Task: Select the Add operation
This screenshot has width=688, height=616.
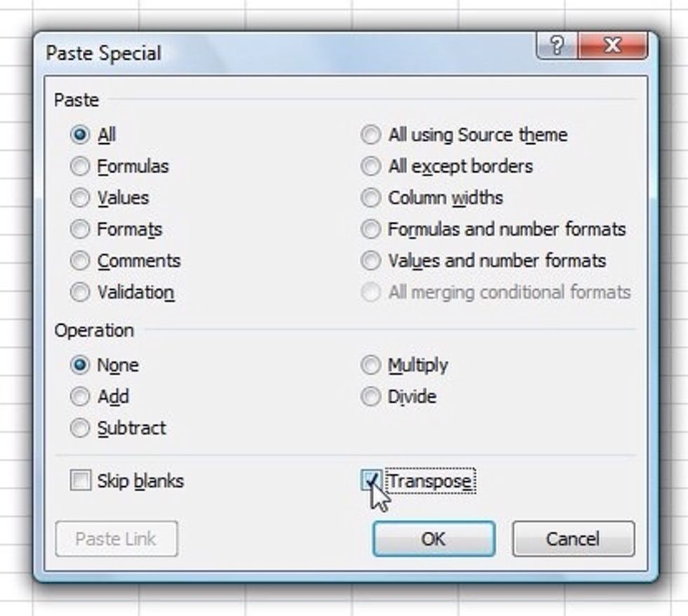Action: [81, 396]
